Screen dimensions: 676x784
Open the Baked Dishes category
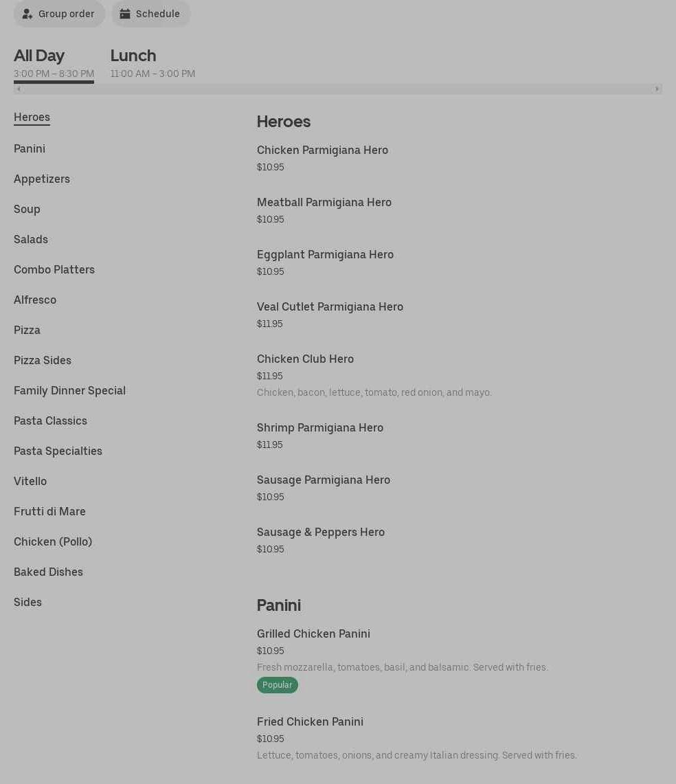click(48, 572)
